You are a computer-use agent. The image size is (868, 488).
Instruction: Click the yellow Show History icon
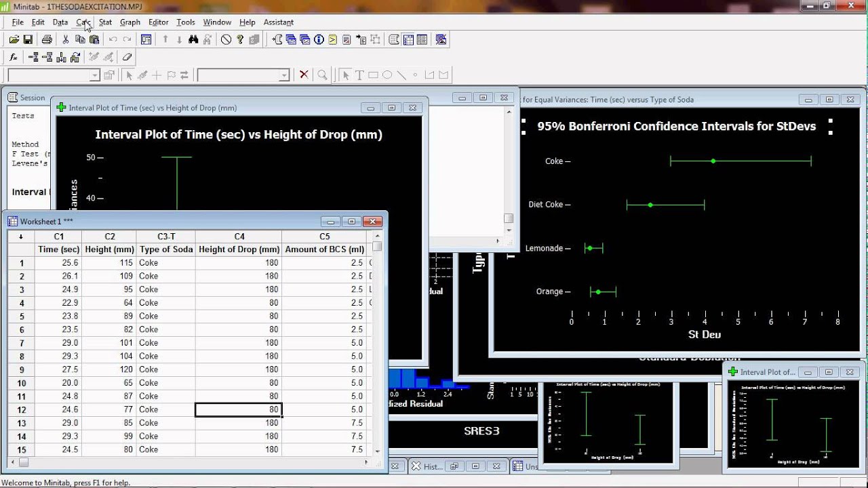(x=332, y=40)
